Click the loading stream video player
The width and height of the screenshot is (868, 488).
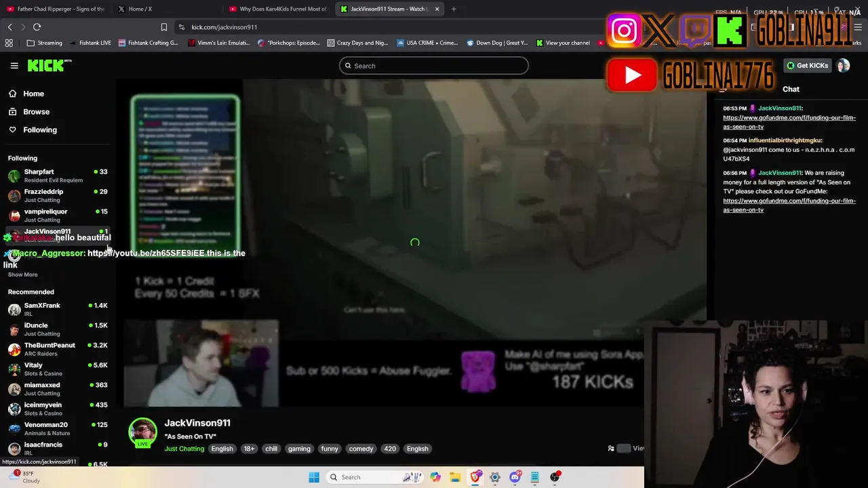coord(414,243)
